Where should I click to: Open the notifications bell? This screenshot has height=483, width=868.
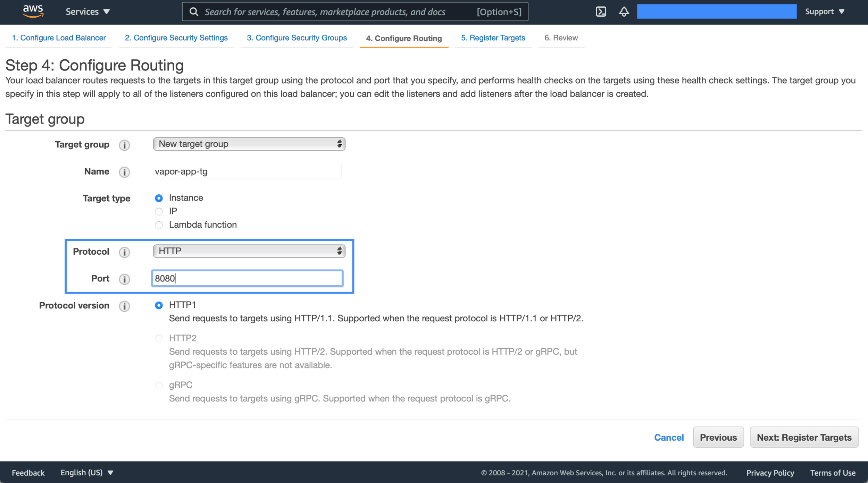point(623,11)
